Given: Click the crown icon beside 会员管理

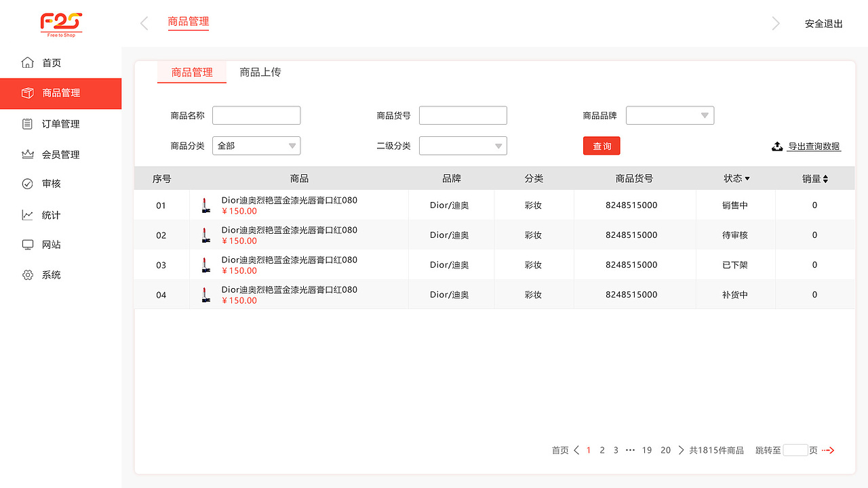Looking at the screenshot, I should click(x=28, y=155).
